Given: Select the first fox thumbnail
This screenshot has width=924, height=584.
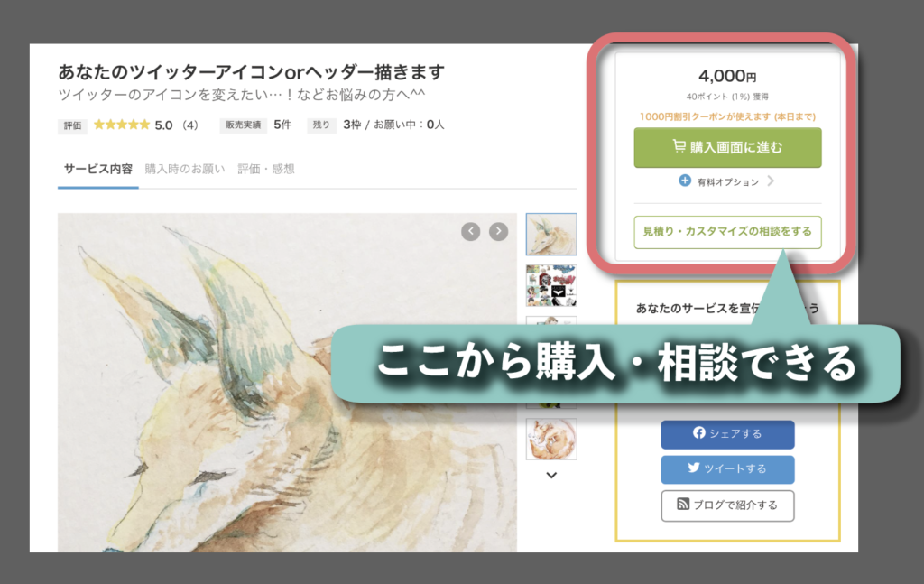Looking at the screenshot, I should [551, 234].
